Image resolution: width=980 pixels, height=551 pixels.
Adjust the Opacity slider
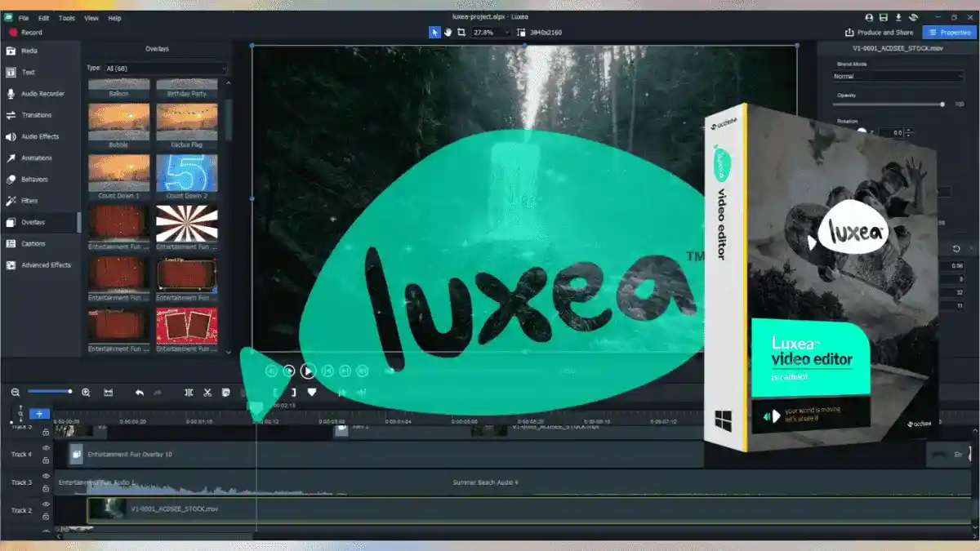click(x=889, y=104)
